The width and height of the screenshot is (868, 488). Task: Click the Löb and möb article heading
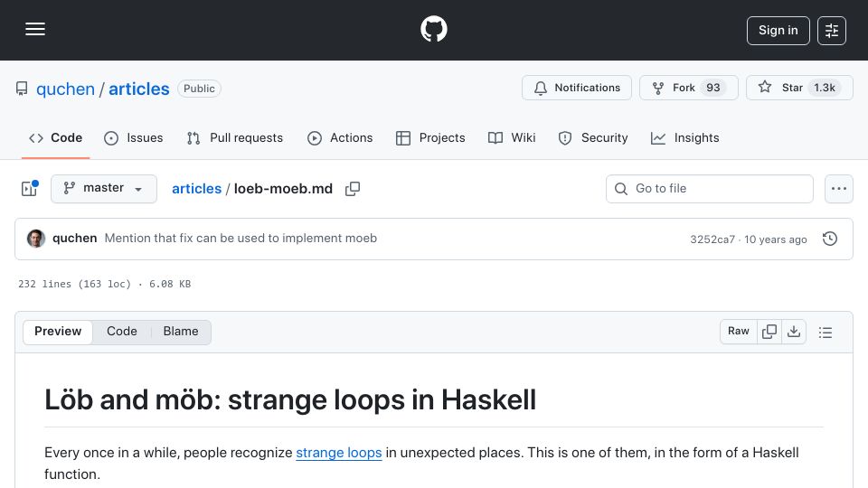tap(290, 399)
